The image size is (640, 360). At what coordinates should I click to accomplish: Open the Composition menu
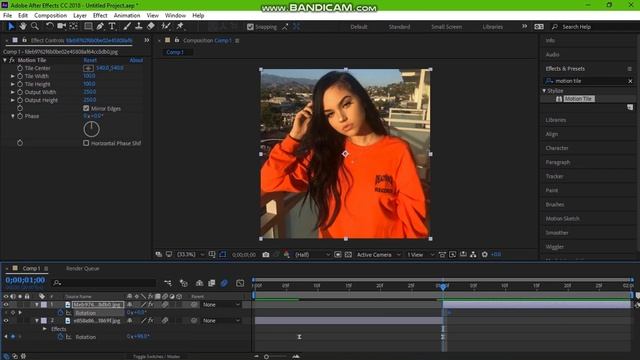click(x=50, y=16)
